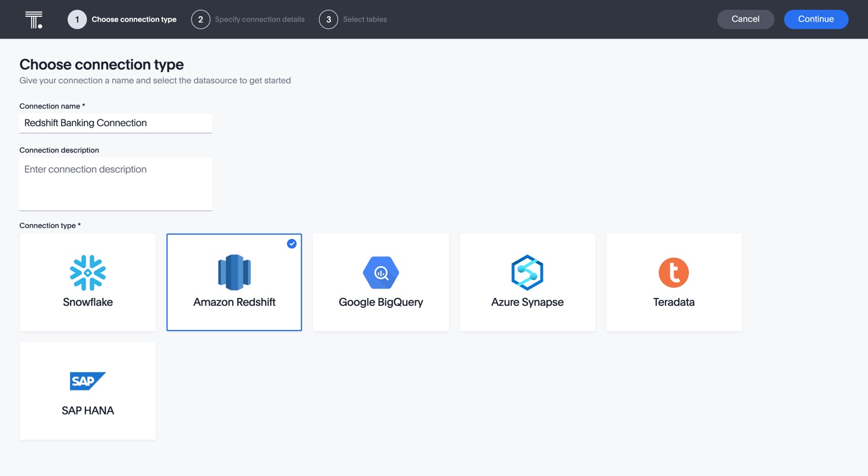Click the Amazon Redshift card label

(x=234, y=302)
